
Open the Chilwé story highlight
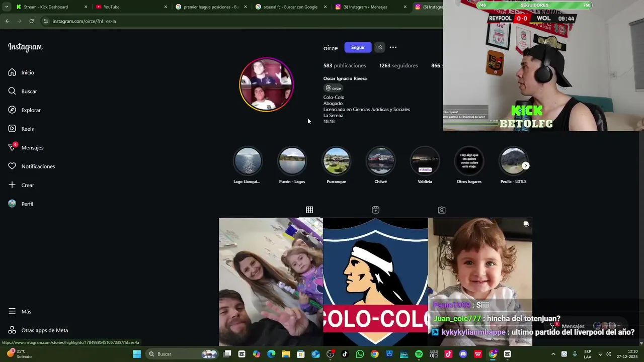[380, 165]
